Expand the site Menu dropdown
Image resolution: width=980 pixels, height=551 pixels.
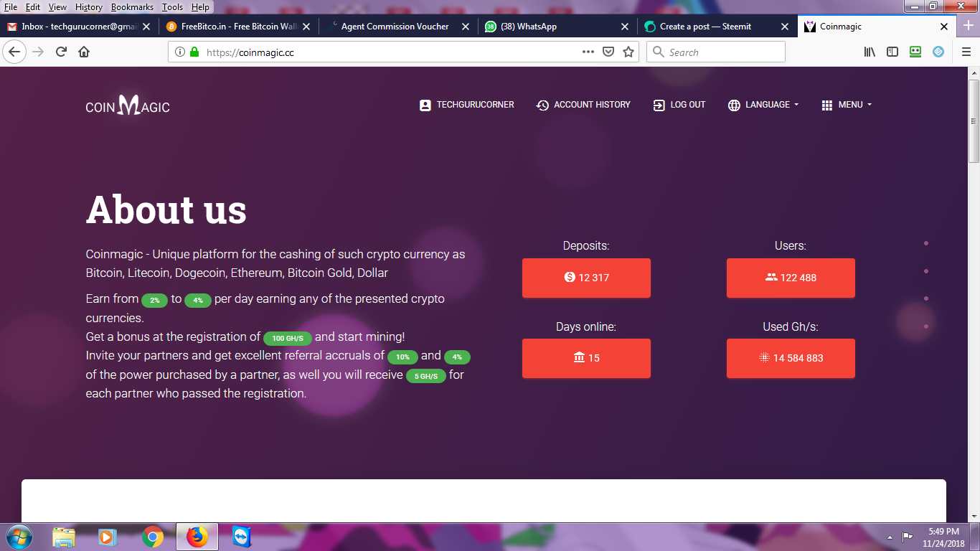(847, 105)
